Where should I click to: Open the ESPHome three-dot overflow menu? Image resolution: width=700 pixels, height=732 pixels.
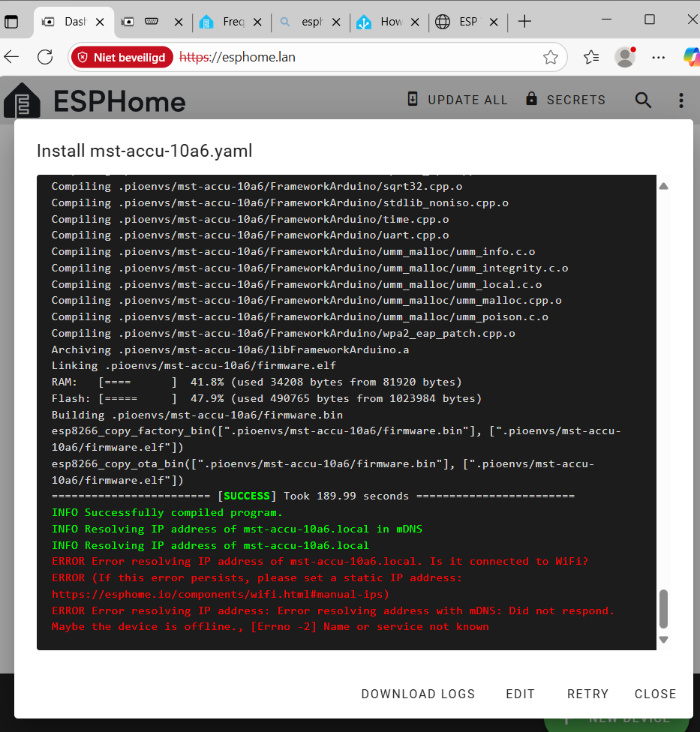[680, 100]
